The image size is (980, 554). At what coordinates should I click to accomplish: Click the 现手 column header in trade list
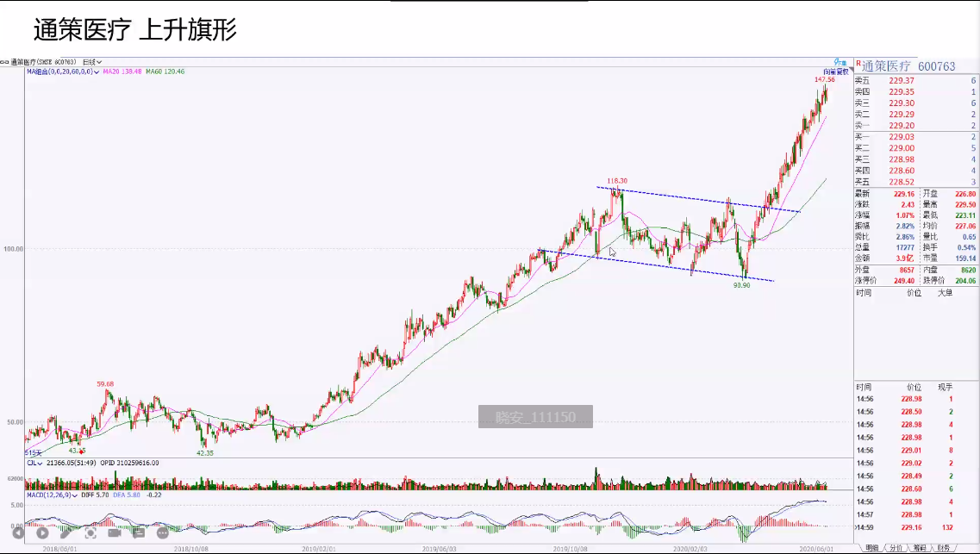click(945, 387)
